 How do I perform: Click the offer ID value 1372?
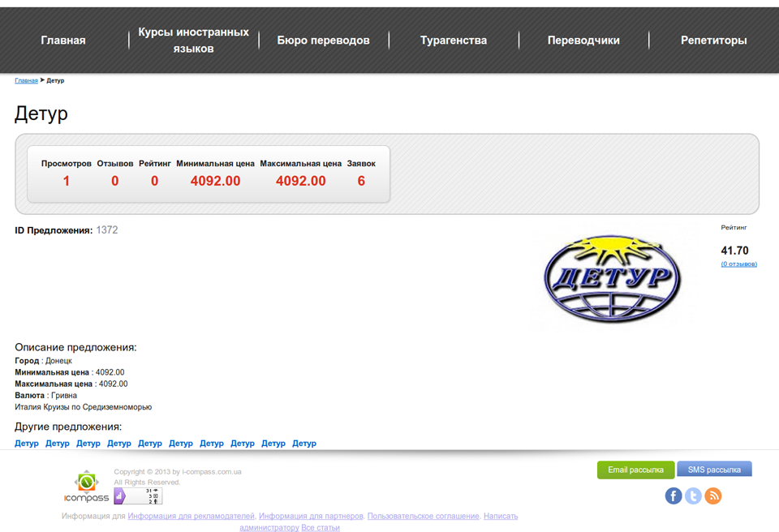click(107, 230)
